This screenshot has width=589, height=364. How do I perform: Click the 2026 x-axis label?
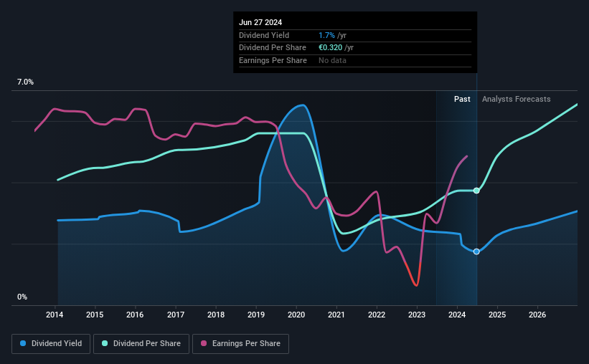[537, 315]
